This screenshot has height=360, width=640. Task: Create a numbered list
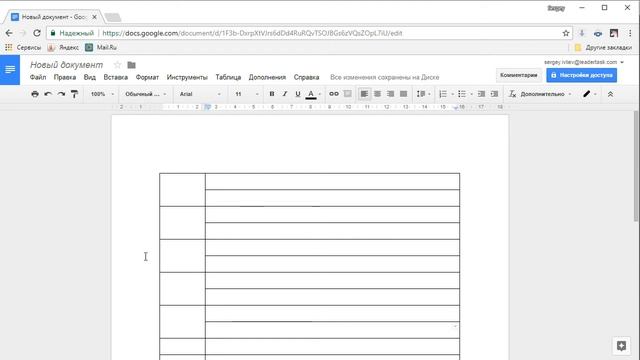[443, 94]
